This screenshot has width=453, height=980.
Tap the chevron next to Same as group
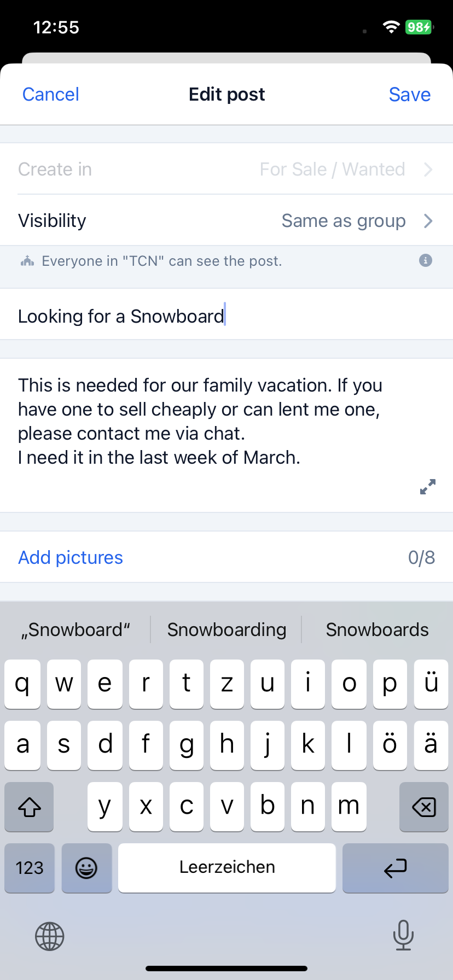428,221
